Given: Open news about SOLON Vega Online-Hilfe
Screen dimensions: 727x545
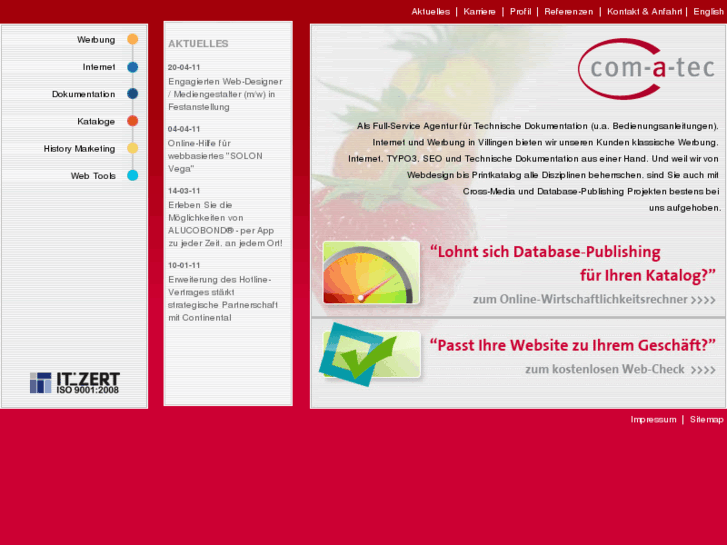Looking at the screenshot, I should (x=215, y=156).
